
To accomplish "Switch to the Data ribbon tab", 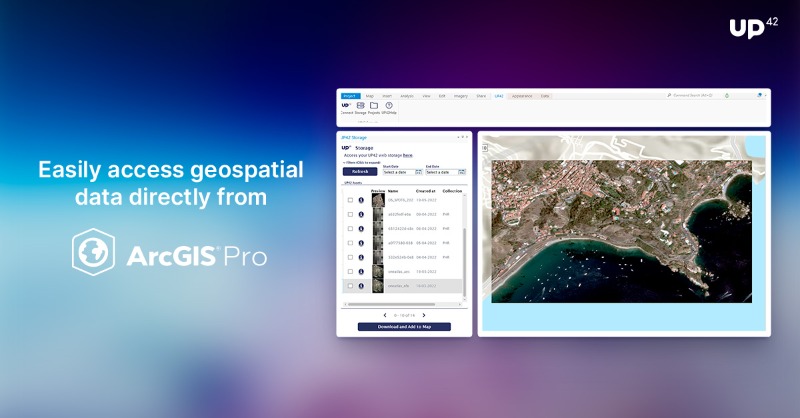I will [545, 96].
